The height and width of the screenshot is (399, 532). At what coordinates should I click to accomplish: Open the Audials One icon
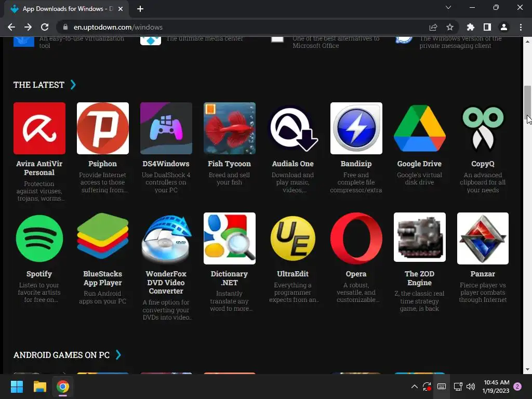(293, 128)
